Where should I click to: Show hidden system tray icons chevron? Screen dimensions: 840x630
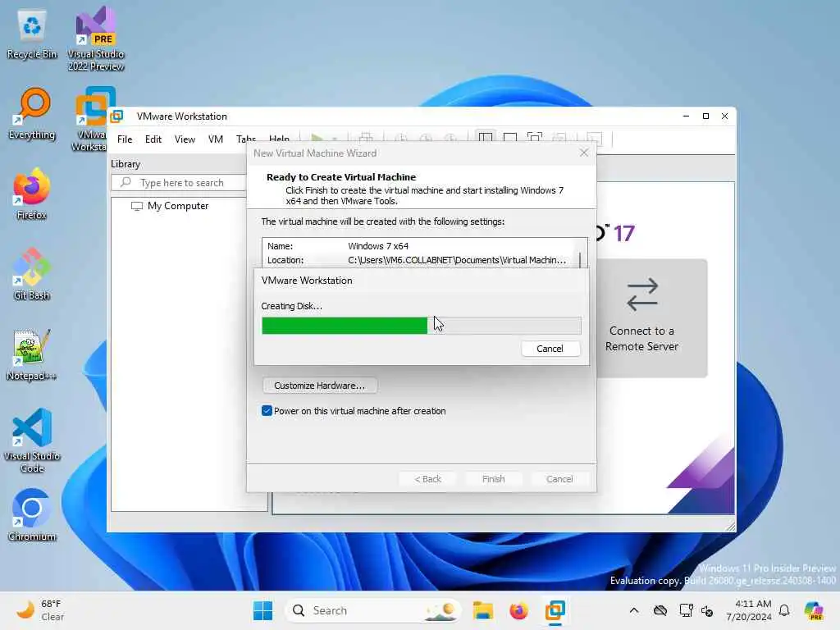point(634,610)
